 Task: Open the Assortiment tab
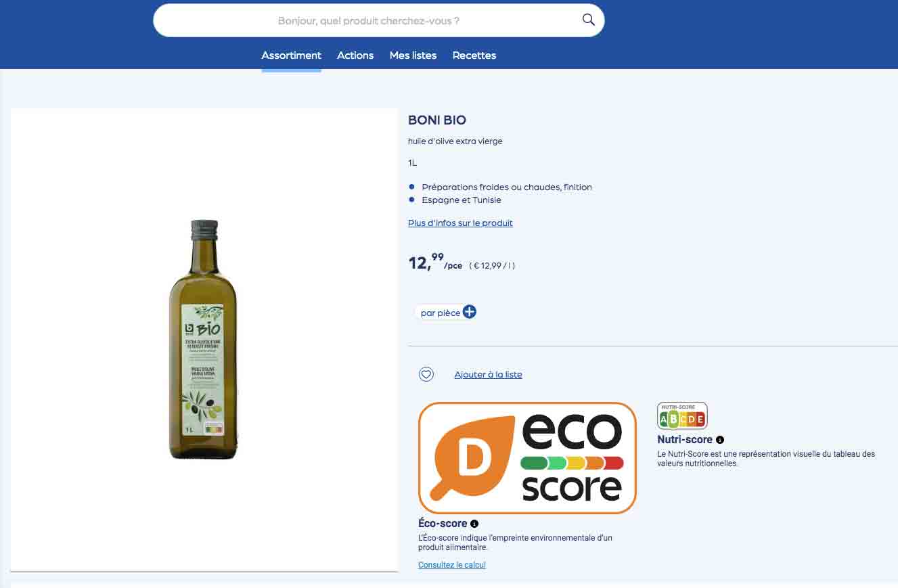point(291,55)
